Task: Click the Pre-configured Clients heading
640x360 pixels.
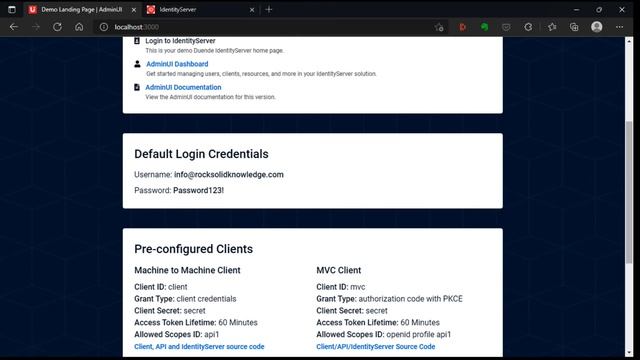Action: [x=193, y=249]
